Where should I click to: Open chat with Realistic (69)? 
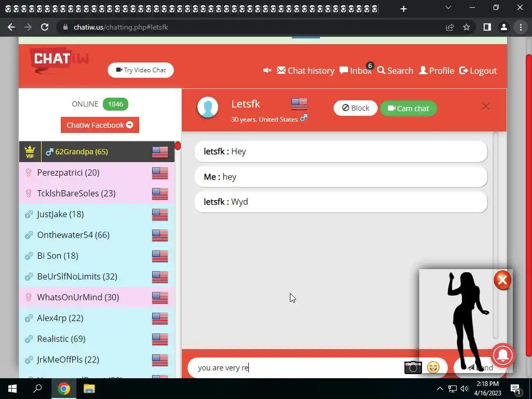97,339
